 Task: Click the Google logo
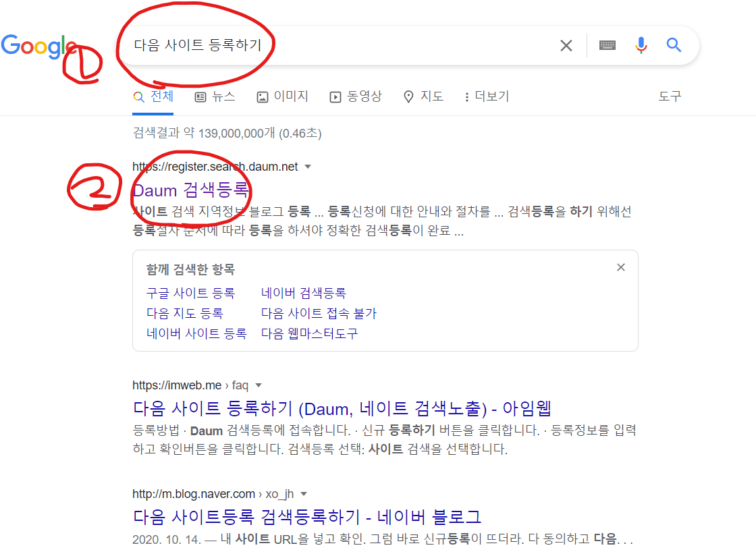pos(38,47)
